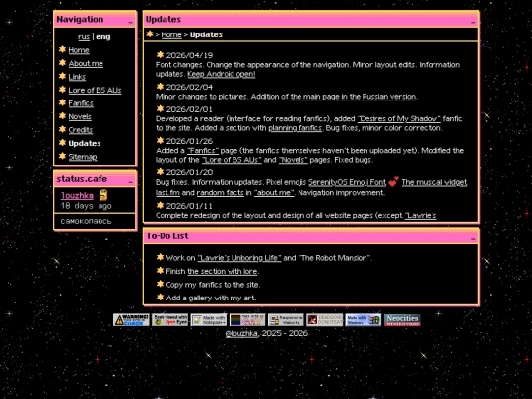Open Fanfics from the navigation
This screenshot has width=532, height=399.
pos(81,103)
